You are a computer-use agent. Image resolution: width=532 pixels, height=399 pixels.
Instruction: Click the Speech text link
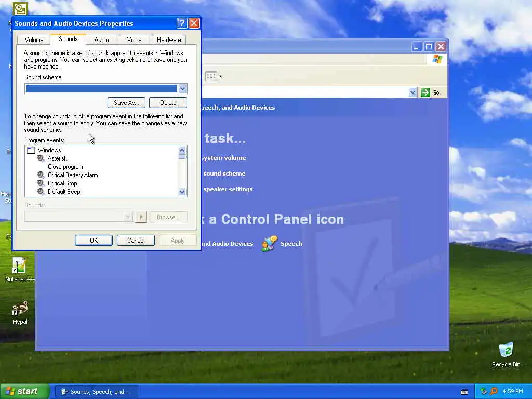coord(291,244)
